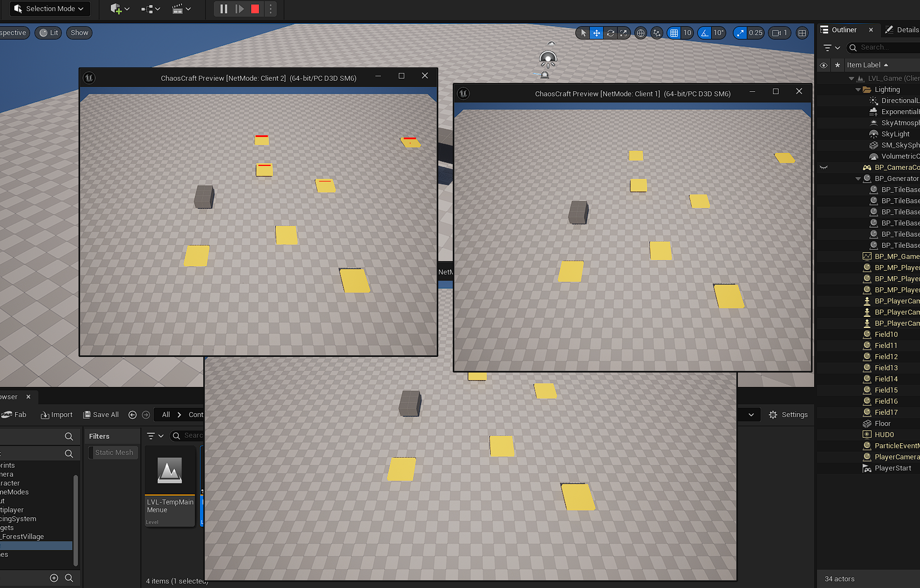Collapse the Lighting folder in Outliner
This screenshot has height=588, width=920.
(858, 90)
